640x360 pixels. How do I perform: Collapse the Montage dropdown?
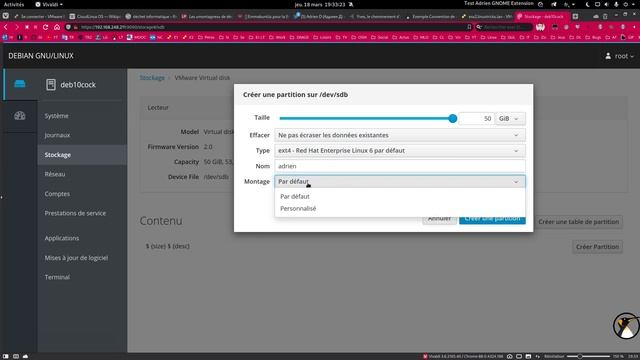[400, 182]
